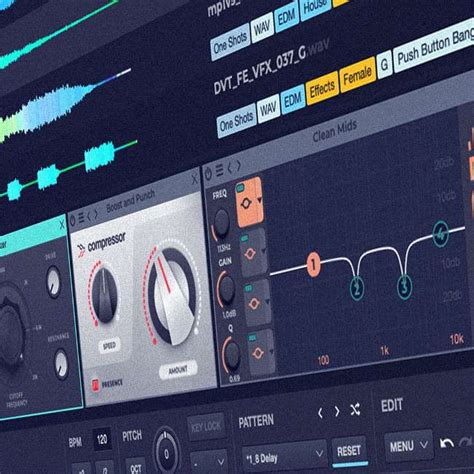Open the *1_8 Delay pattern dropdown
The height and width of the screenshot is (474, 474).
(x=284, y=457)
